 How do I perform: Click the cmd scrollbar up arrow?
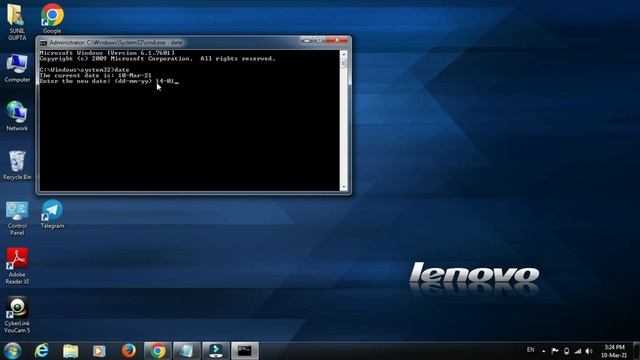pyautogui.click(x=344, y=54)
